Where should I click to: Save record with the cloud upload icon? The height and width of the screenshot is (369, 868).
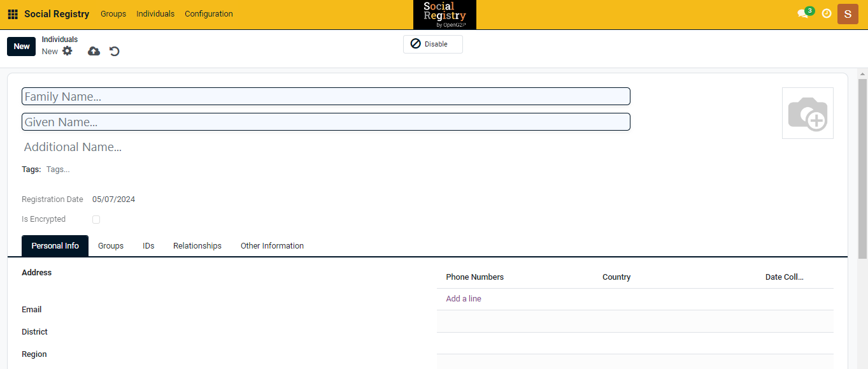(x=94, y=51)
